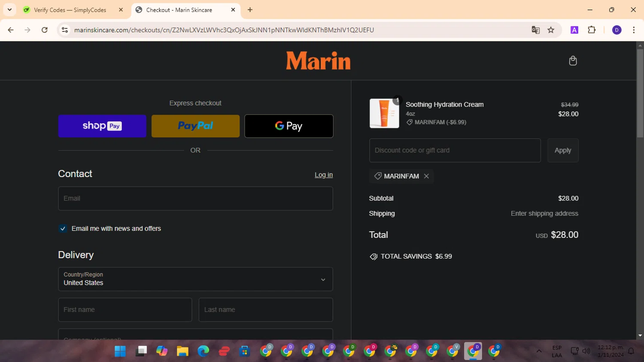Go forward to the next page
This screenshot has height=362, width=644.
pyautogui.click(x=27, y=30)
